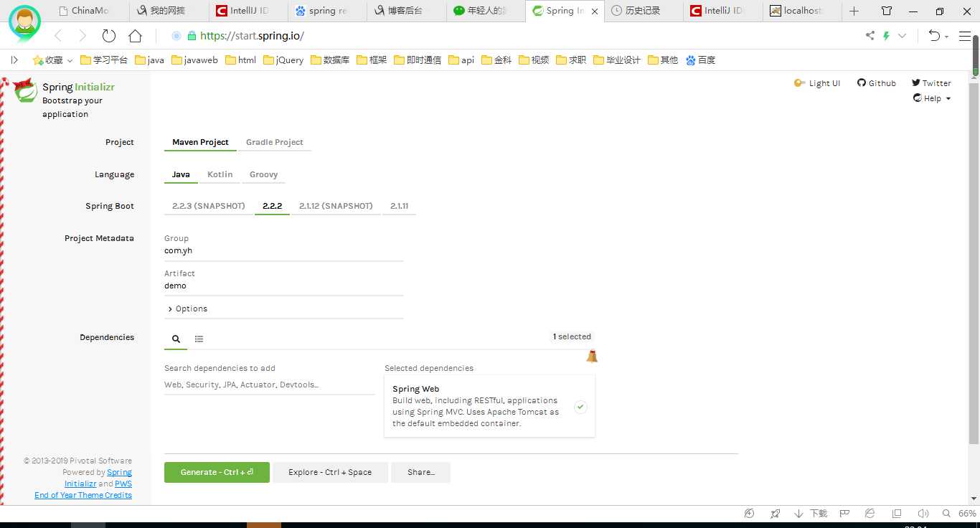980x528 pixels.
Task: Choose Groovy language
Action: click(263, 175)
